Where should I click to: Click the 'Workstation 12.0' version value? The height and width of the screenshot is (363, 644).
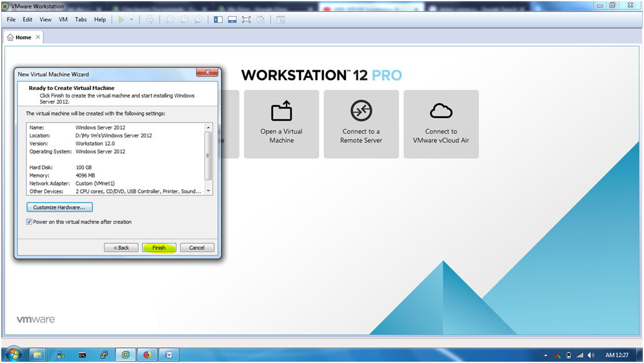(x=95, y=143)
